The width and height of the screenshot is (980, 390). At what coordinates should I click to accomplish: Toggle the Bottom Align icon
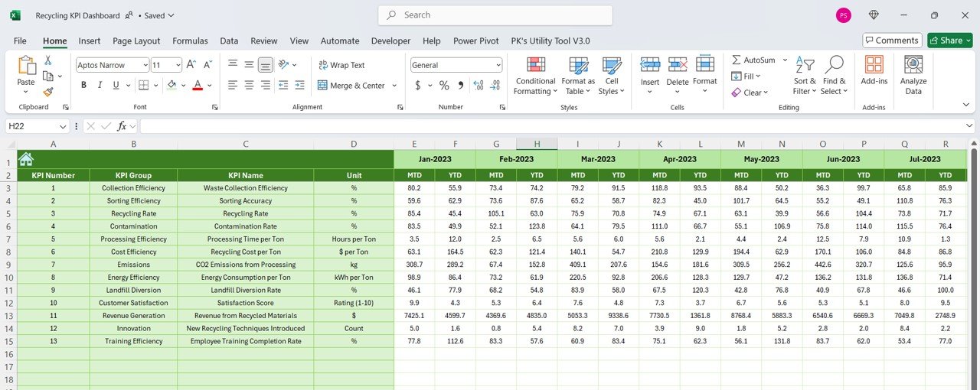click(266, 65)
